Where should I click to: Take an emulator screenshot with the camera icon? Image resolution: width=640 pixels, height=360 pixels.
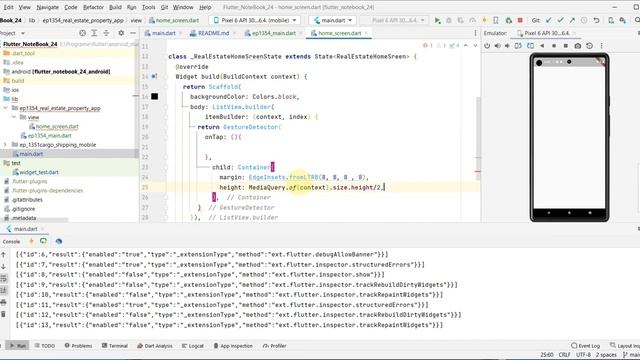[x=578, y=46]
